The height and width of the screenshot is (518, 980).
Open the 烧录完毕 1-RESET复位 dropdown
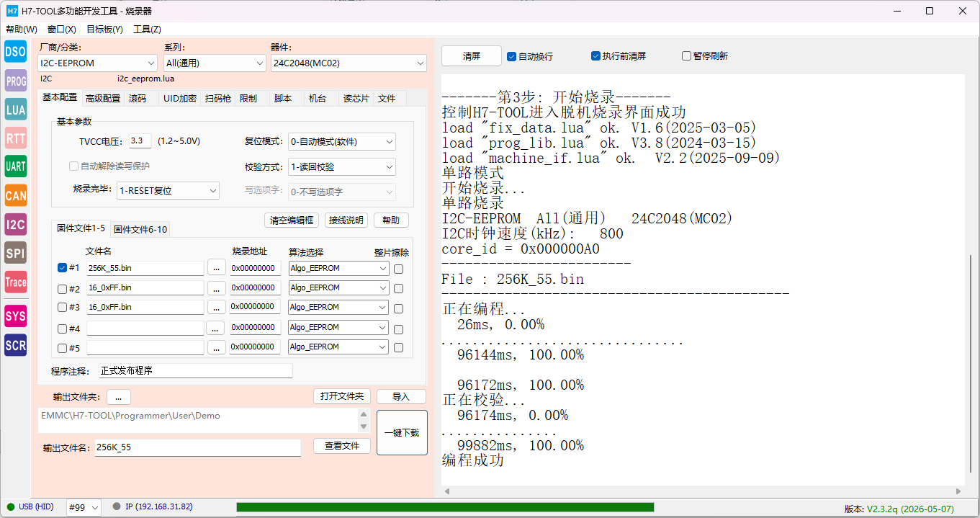pyautogui.click(x=168, y=191)
